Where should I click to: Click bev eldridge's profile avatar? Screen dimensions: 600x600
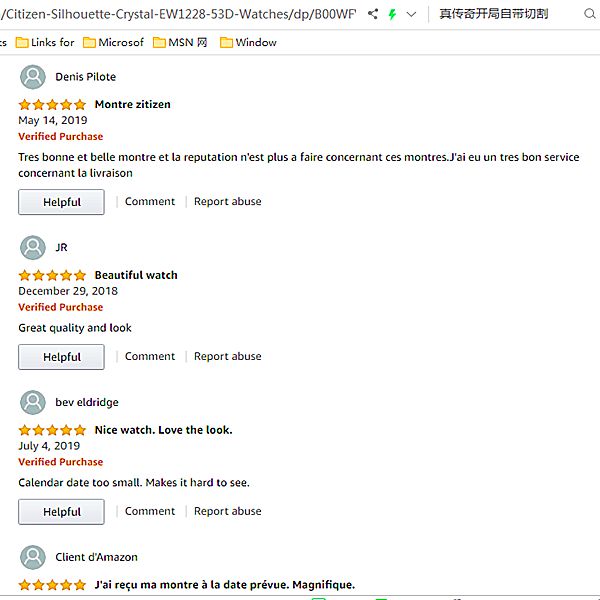pyautogui.click(x=33, y=402)
